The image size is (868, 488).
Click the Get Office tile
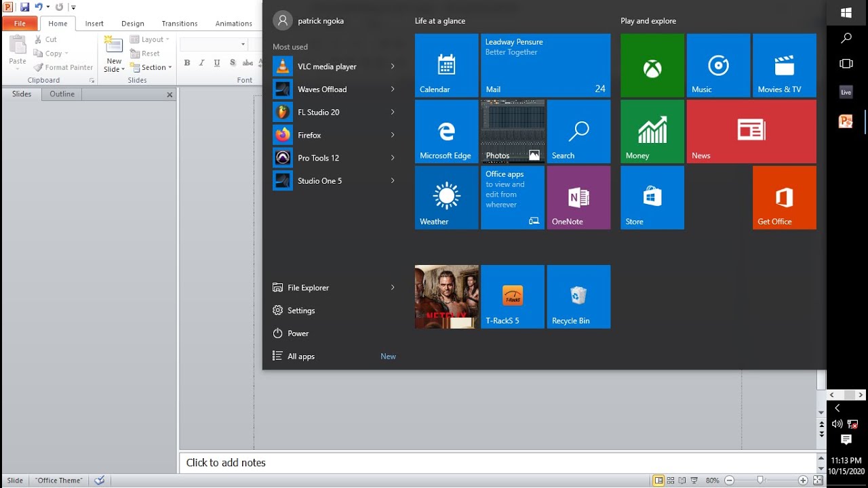click(785, 198)
